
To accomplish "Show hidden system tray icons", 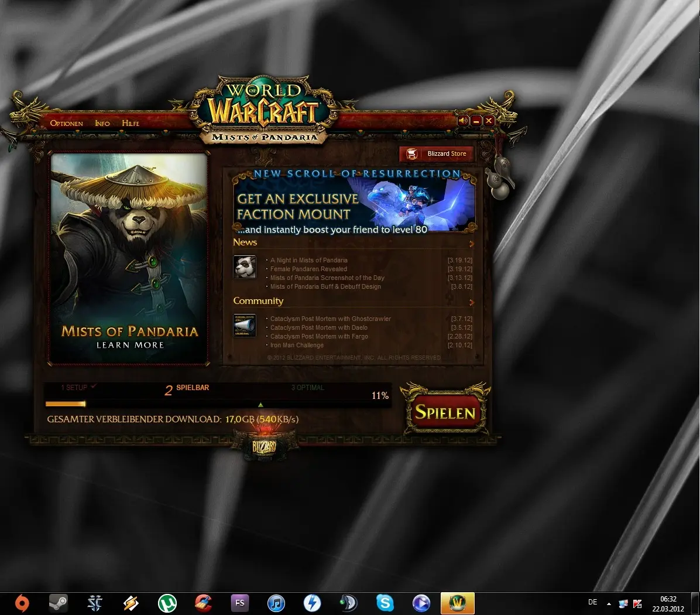I will [x=609, y=604].
